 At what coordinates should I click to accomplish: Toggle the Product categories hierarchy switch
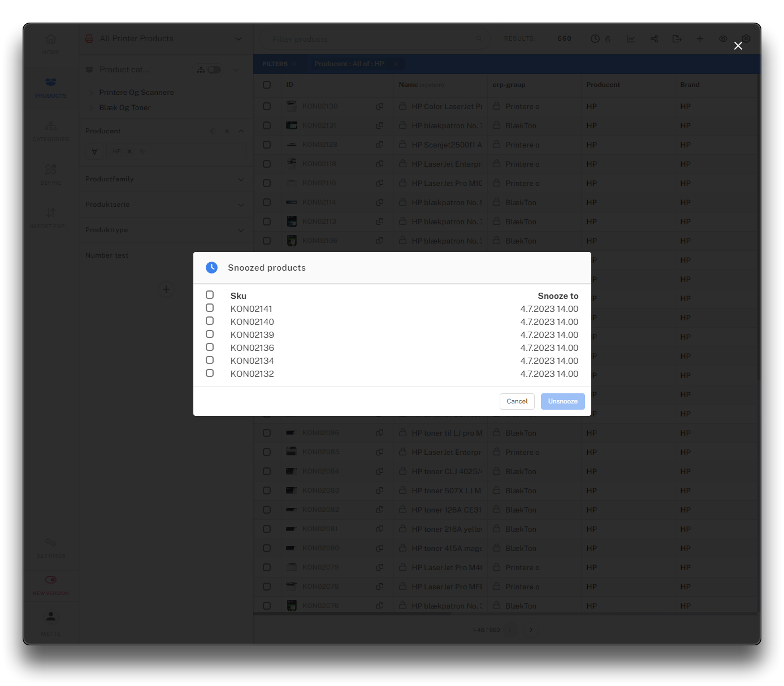point(214,70)
